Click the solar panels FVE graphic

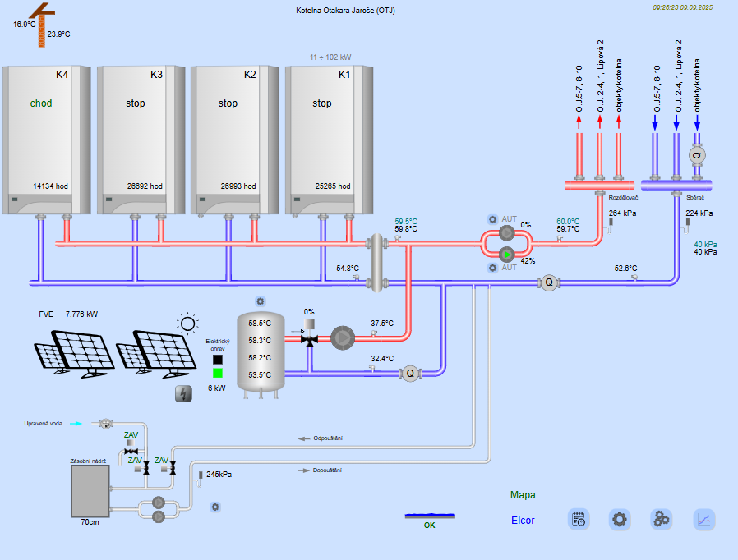pos(111,353)
